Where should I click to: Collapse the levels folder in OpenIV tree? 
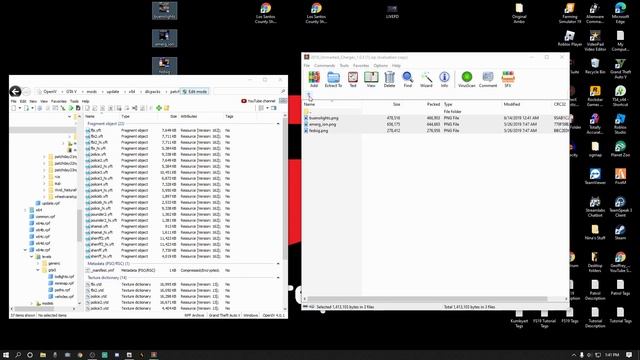click(32, 257)
